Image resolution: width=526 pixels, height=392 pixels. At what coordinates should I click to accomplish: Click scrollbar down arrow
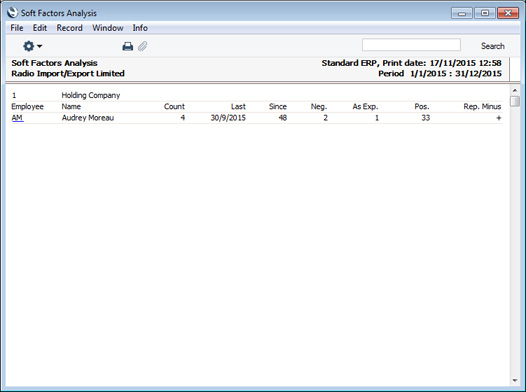(515, 380)
